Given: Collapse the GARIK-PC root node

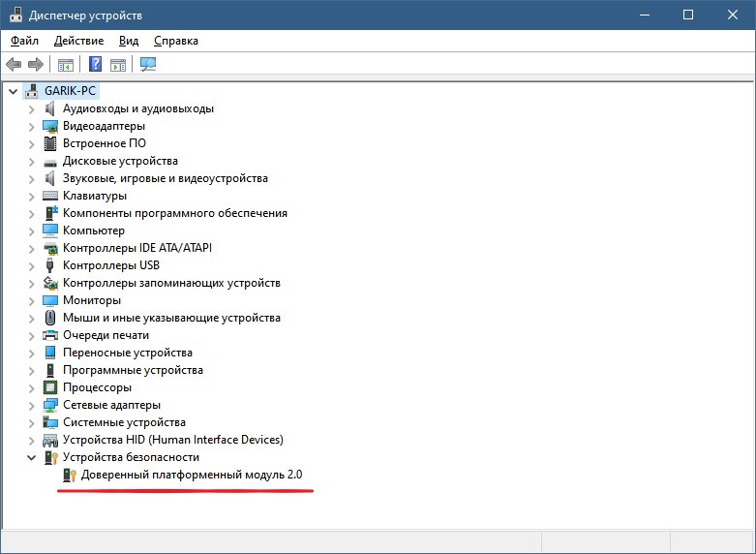Looking at the screenshot, I should [13, 91].
